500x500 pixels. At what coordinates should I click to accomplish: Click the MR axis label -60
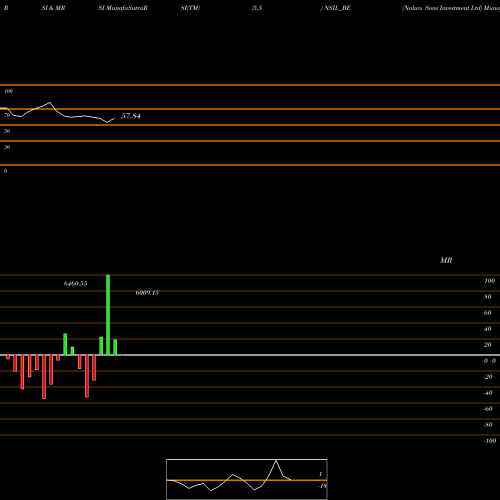click(488, 409)
